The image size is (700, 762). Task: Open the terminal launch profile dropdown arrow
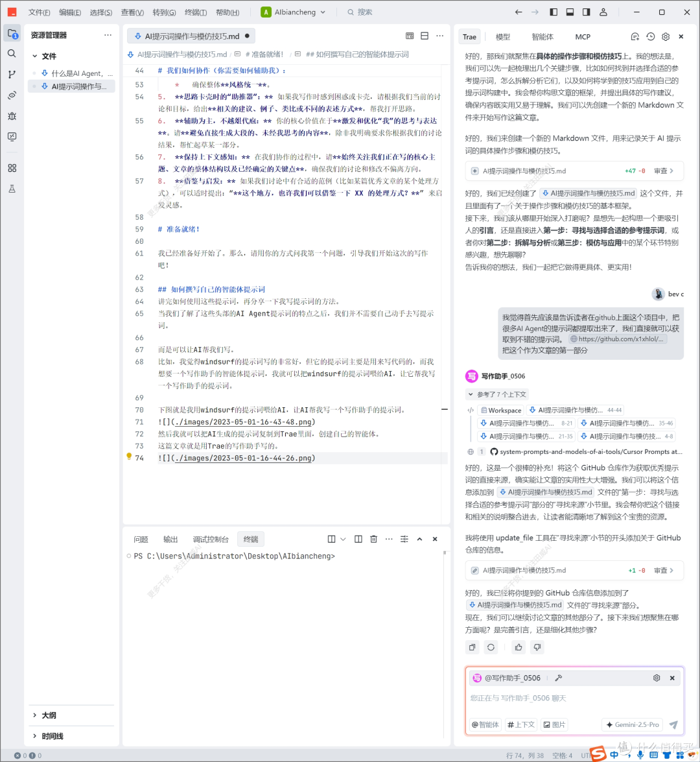click(343, 539)
